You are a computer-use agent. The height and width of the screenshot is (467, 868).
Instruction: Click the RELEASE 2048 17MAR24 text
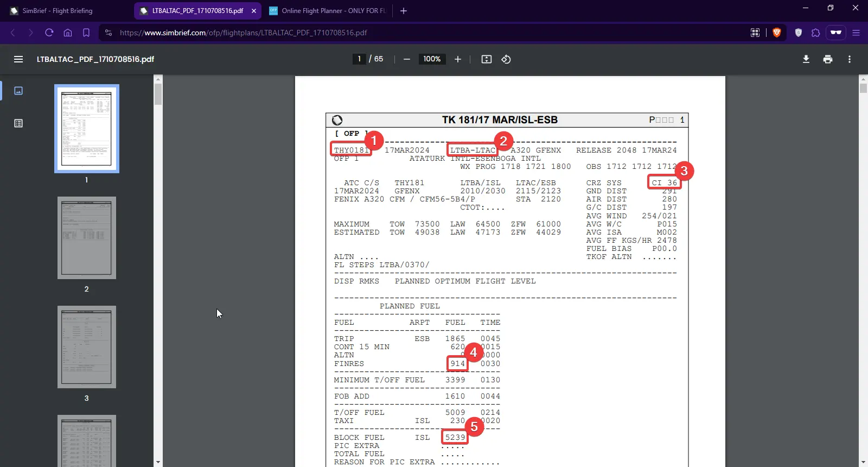click(627, 150)
